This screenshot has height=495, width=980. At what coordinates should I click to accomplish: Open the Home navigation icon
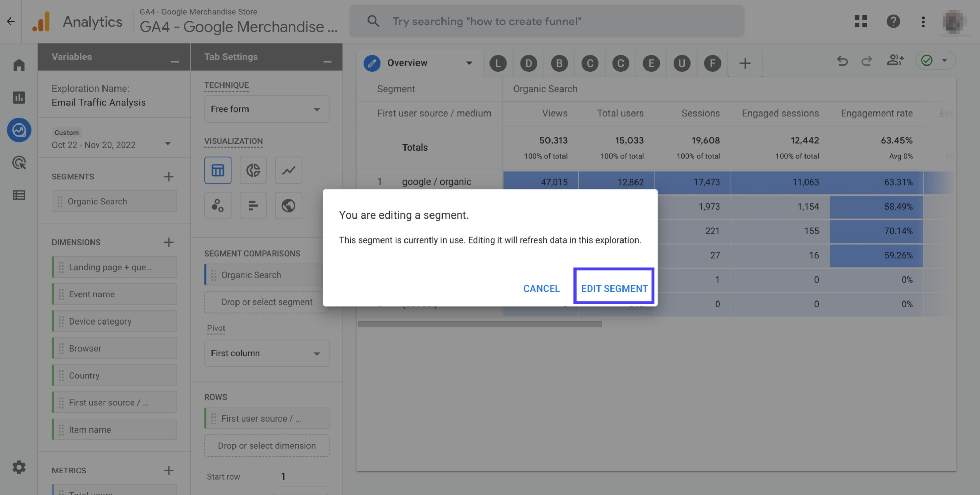pos(19,65)
